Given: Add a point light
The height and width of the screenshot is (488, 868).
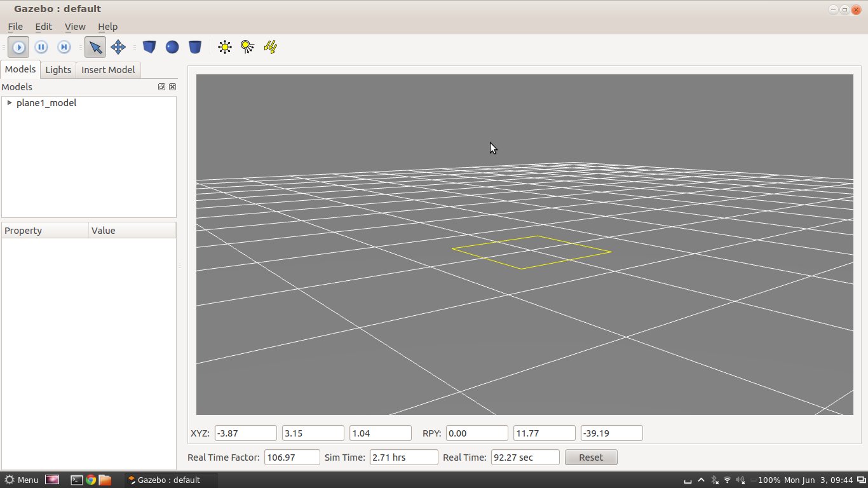Looking at the screenshot, I should click(x=224, y=47).
